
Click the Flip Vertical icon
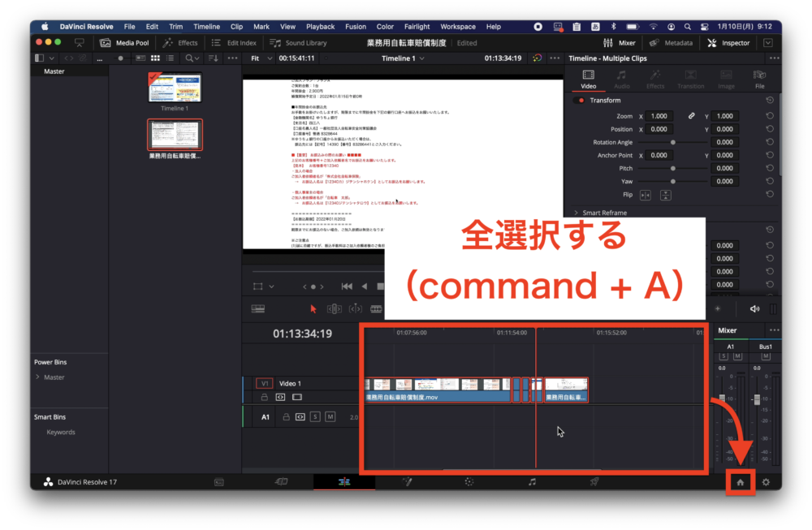(666, 195)
